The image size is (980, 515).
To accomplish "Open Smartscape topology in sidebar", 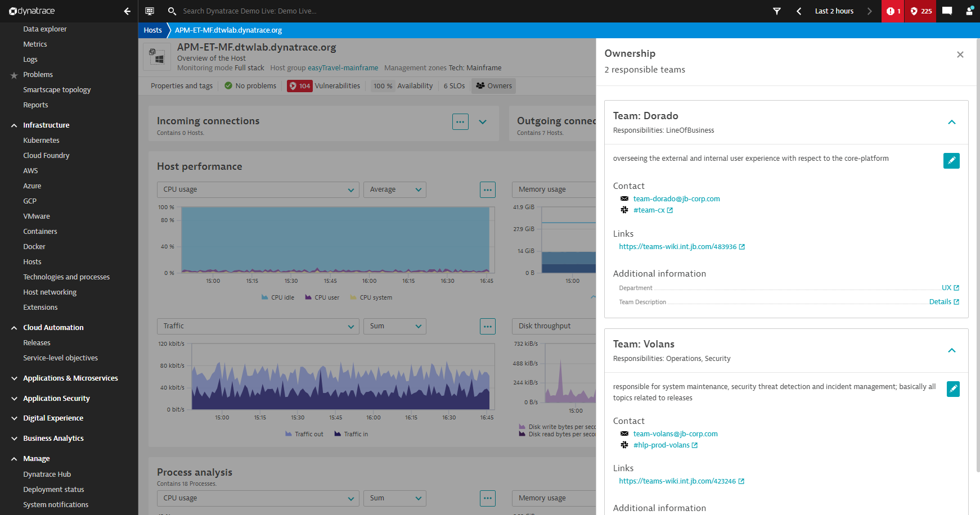I will (x=57, y=90).
